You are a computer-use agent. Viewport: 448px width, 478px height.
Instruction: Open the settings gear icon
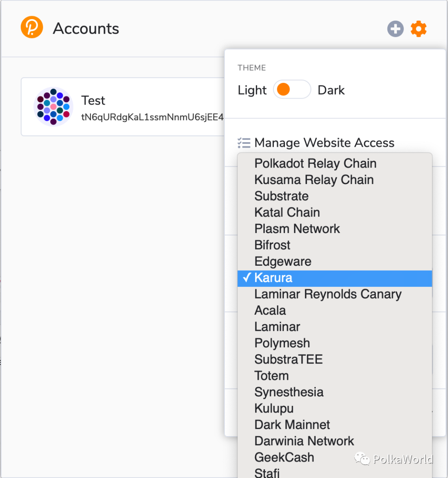(419, 29)
